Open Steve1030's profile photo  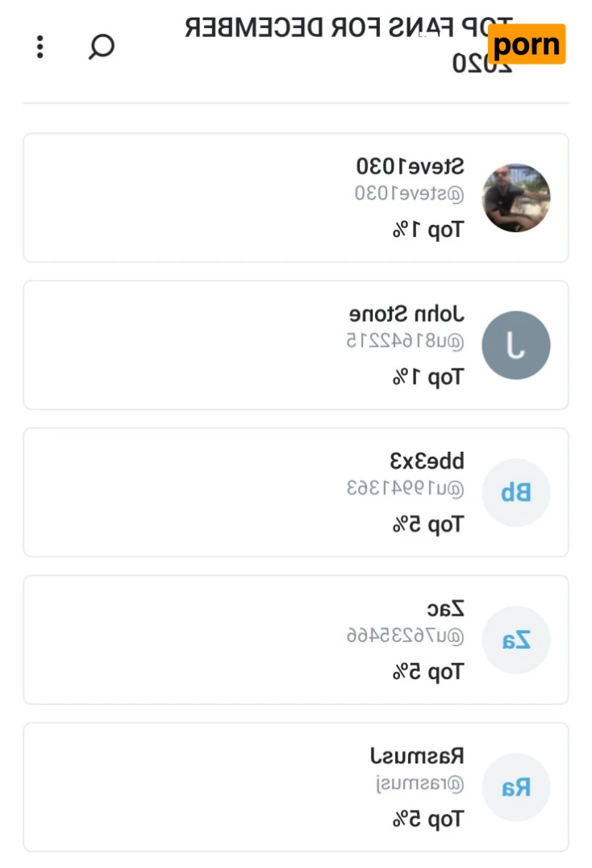tap(516, 198)
